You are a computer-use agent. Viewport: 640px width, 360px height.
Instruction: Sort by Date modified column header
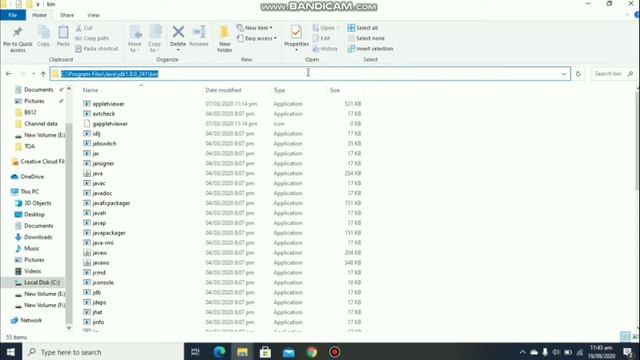(x=223, y=90)
